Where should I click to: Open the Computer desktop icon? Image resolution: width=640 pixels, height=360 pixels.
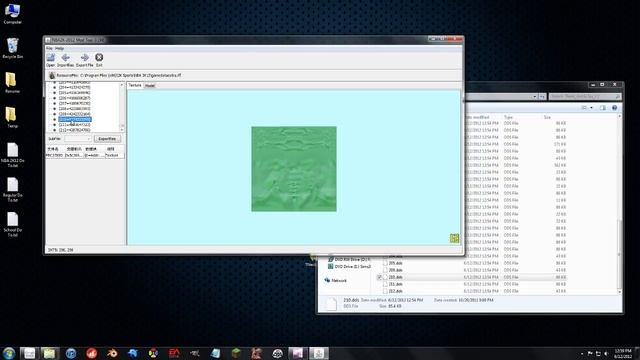click(x=12, y=13)
